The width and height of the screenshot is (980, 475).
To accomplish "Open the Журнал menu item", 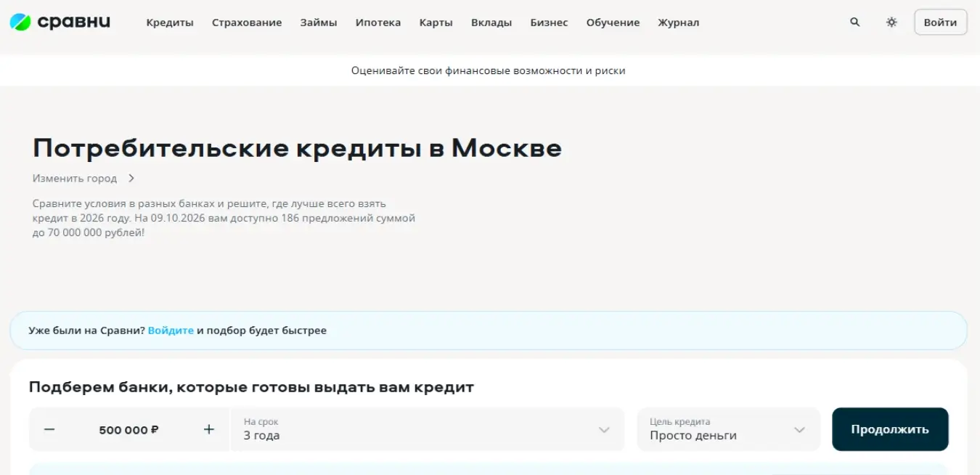I will click(679, 23).
